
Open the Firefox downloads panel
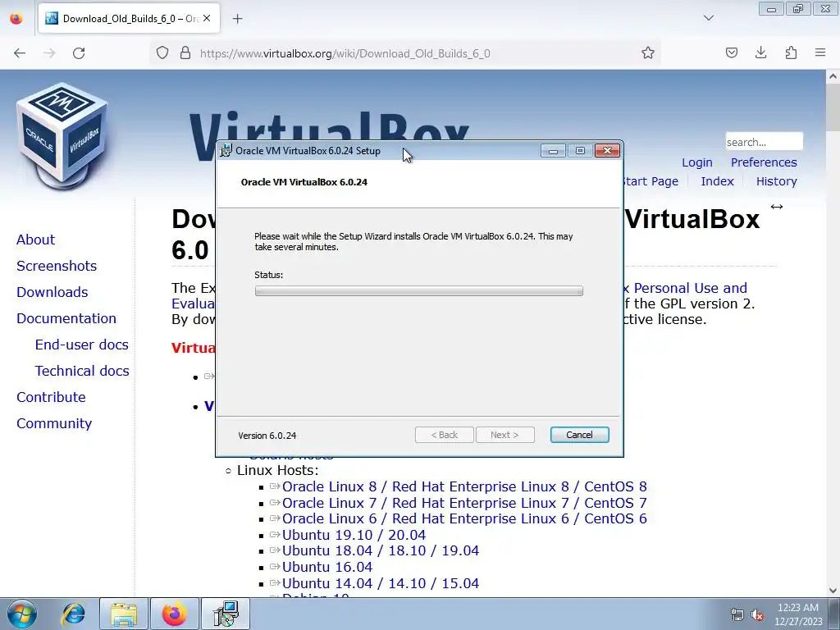(760, 52)
